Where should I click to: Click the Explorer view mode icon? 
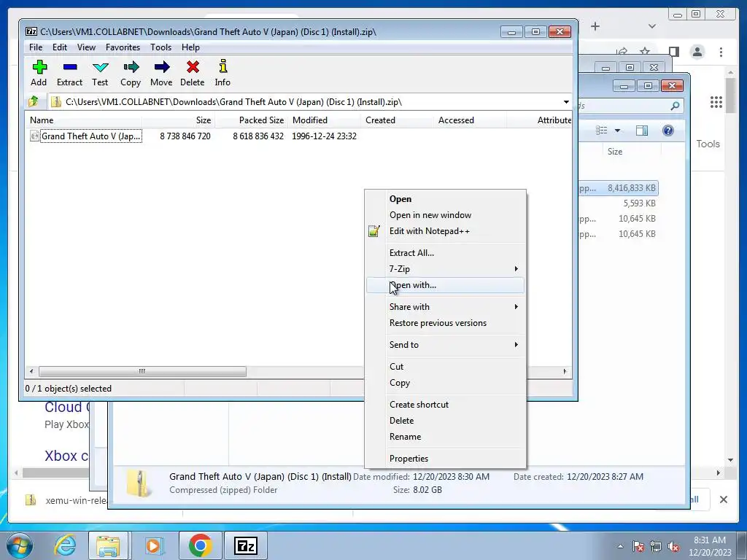point(602,131)
